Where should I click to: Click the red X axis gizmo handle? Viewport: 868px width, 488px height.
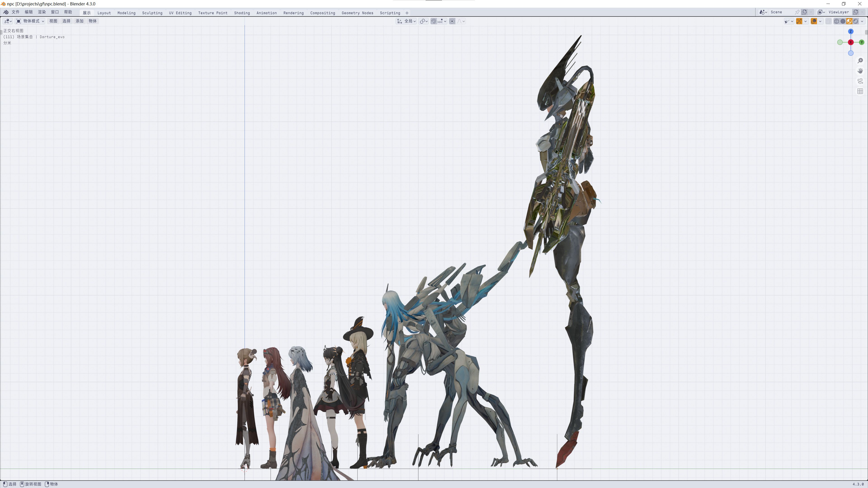click(x=851, y=42)
